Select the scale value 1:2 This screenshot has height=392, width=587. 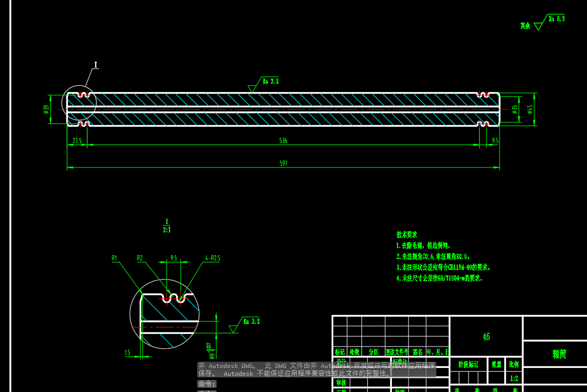pos(514,378)
